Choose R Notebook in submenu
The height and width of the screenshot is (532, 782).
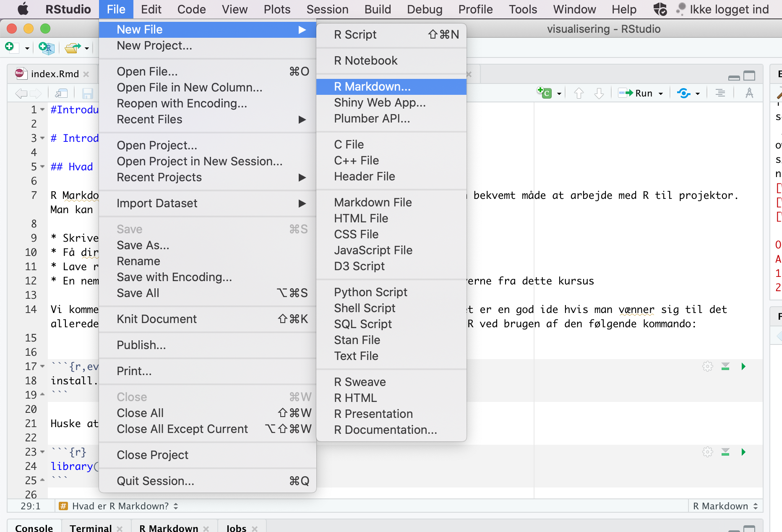click(391, 61)
